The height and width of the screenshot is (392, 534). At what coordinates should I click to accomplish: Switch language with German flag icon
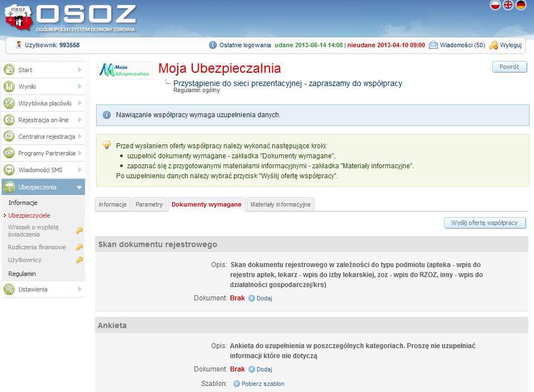(521, 5)
